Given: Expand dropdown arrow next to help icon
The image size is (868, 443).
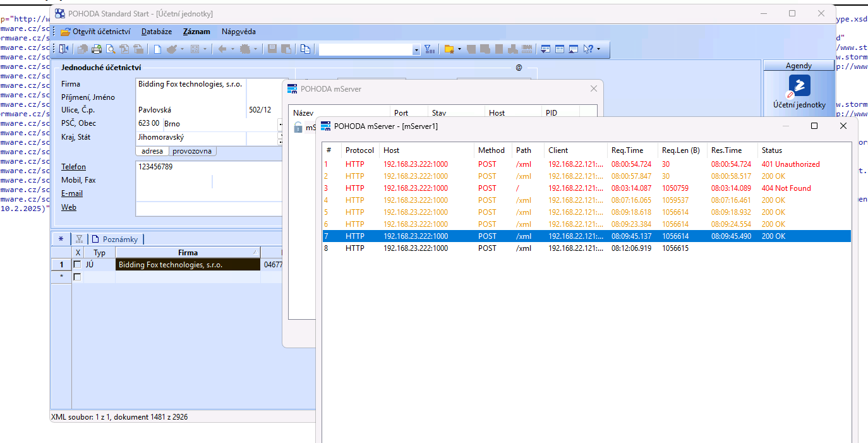Looking at the screenshot, I should 599,49.
